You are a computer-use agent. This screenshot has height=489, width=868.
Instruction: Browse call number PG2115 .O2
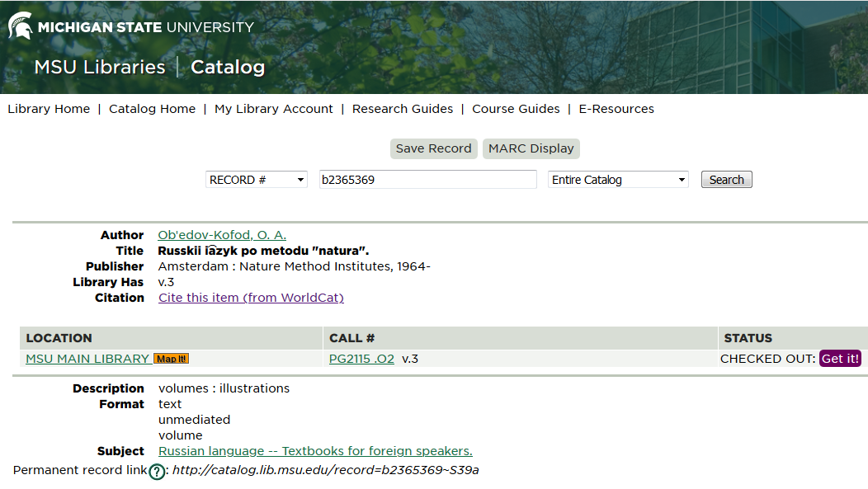coord(361,359)
